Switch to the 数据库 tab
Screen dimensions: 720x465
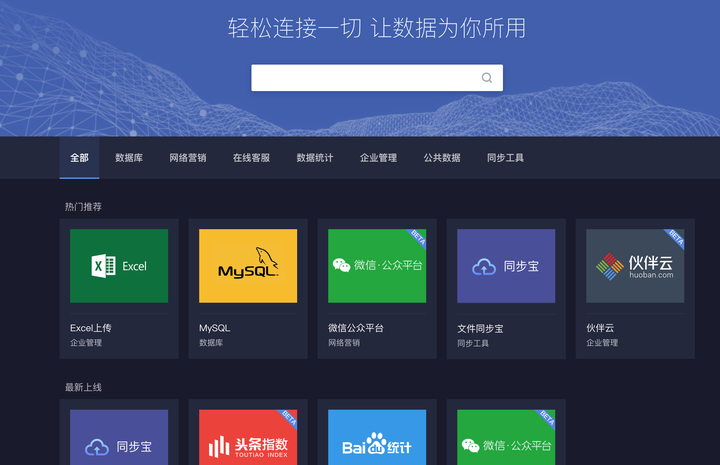pos(129,158)
